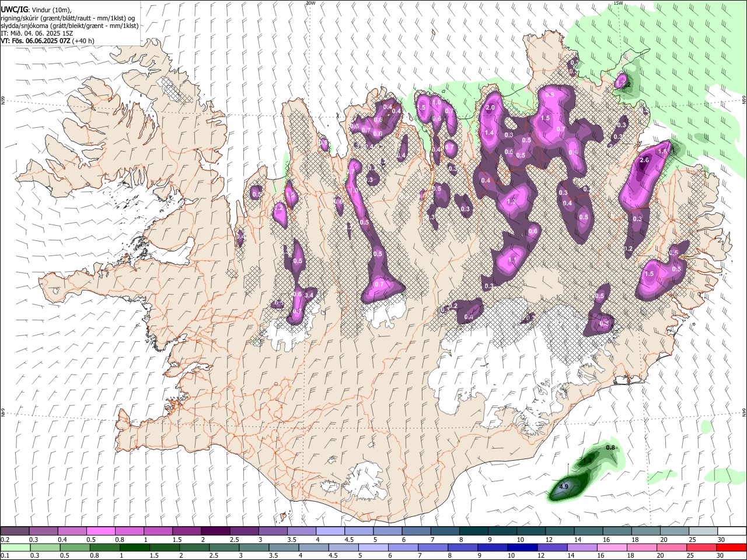Click the 1.4 snow value label

(489, 133)
